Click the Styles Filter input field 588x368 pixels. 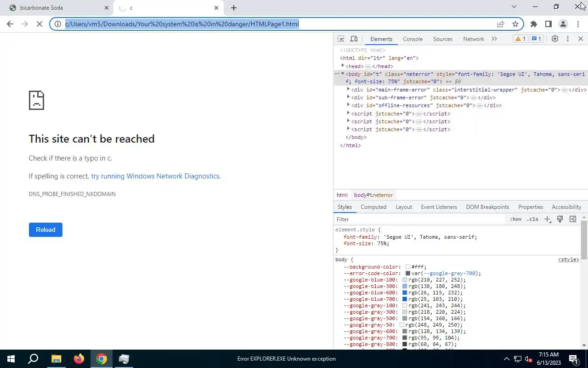point(420,219)
